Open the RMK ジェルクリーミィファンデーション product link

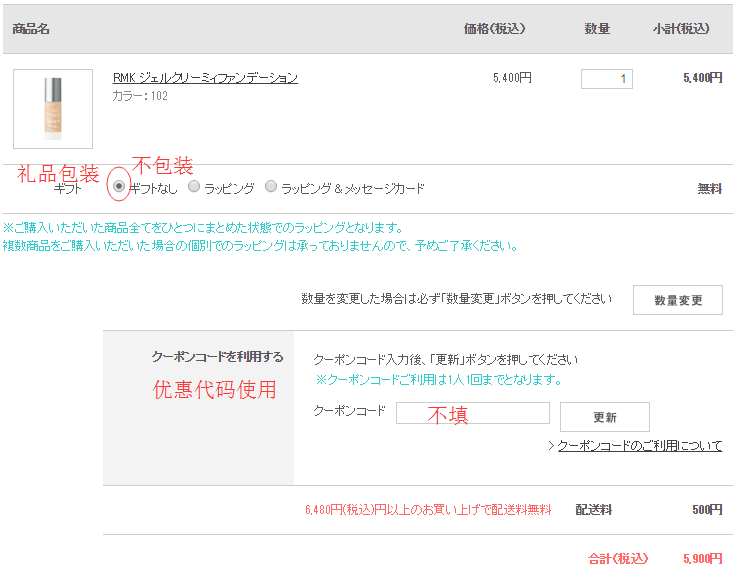[205, 78]
